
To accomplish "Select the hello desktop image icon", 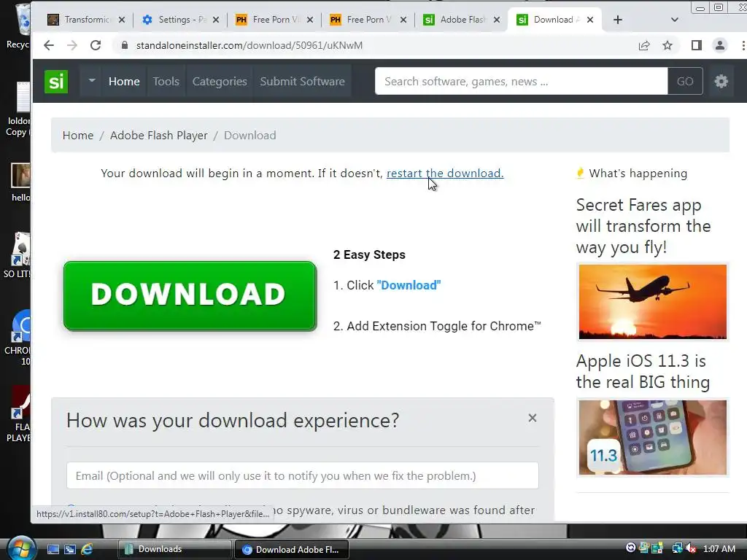I will click(21, 182).
